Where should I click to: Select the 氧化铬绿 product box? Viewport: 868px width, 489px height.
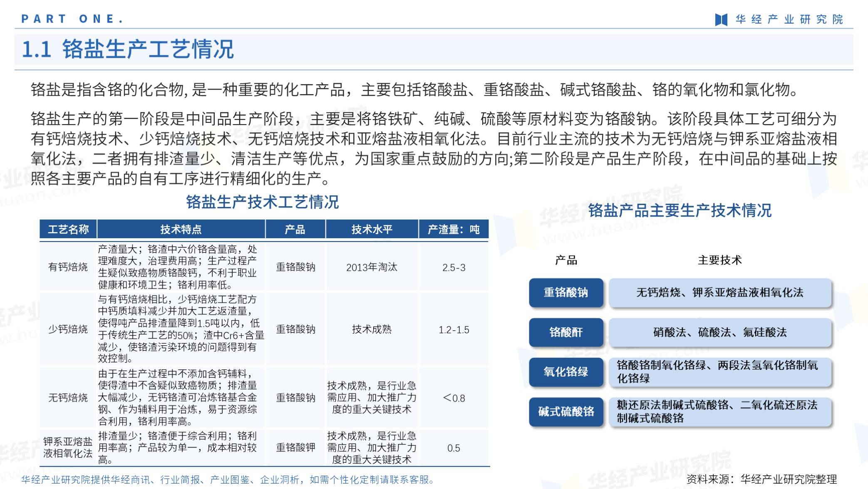coord(566,372)
